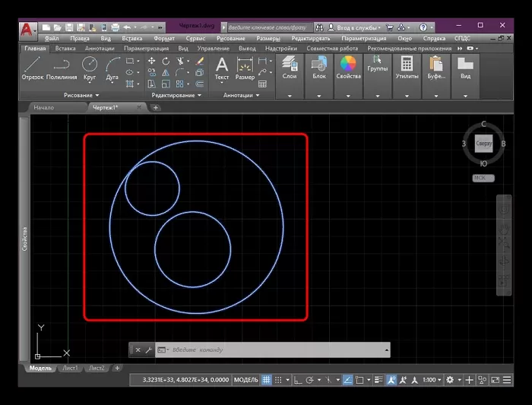
Task: Click the Trim scissors tool icon
Action: [180, 61]
